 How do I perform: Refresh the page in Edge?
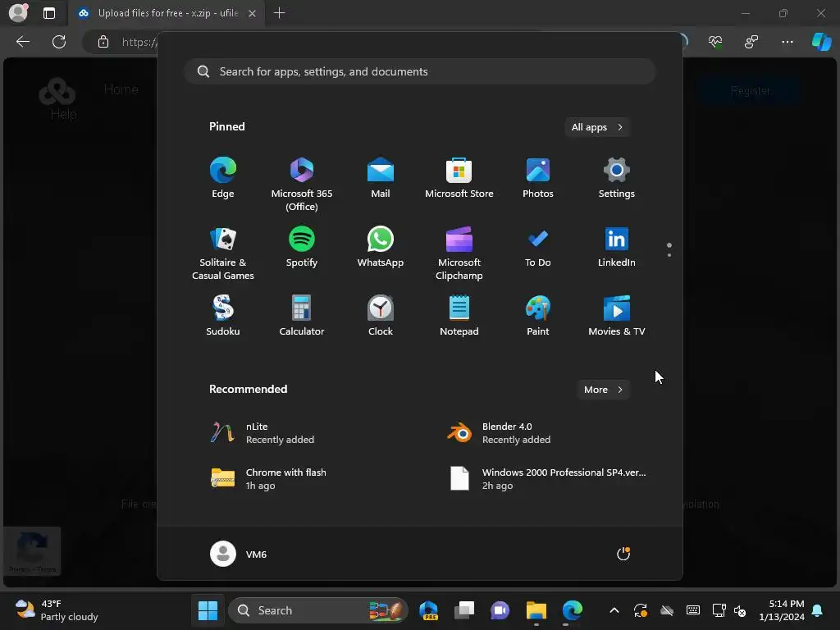[59, 42]
